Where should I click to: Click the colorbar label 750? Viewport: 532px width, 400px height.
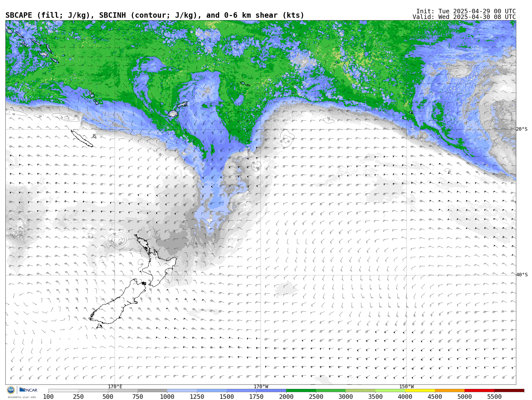(138, 397)
